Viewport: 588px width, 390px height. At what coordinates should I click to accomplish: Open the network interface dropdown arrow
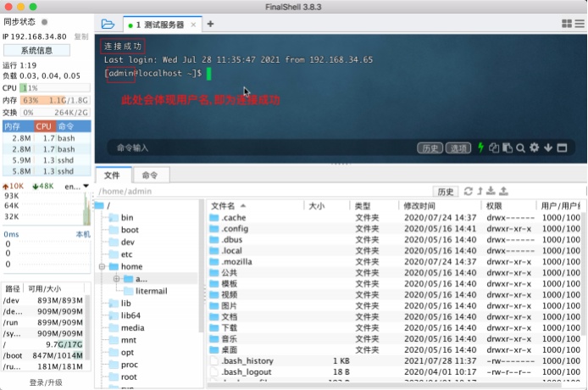coord(86,186)
